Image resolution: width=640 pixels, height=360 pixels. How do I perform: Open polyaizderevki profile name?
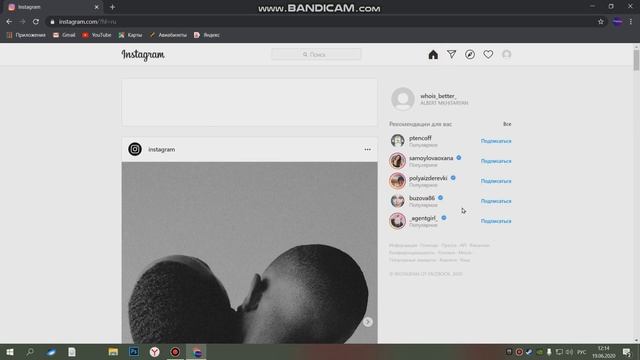pos(428,178)
